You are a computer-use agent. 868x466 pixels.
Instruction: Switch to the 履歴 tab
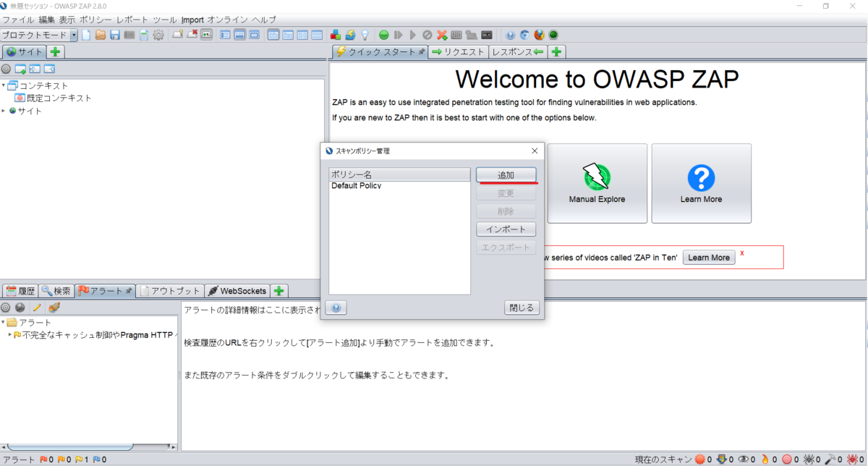click(x=20, y=291)
